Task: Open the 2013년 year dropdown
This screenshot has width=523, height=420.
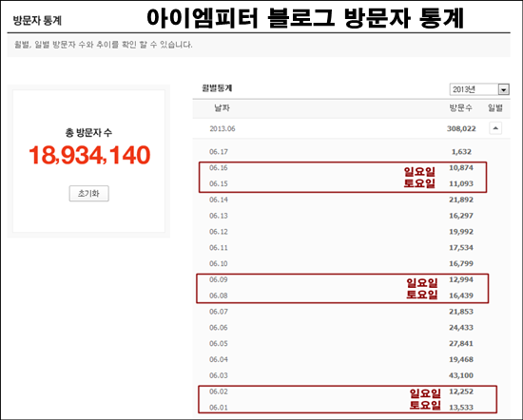Action: pyautogui.click(x=479, y=89)
